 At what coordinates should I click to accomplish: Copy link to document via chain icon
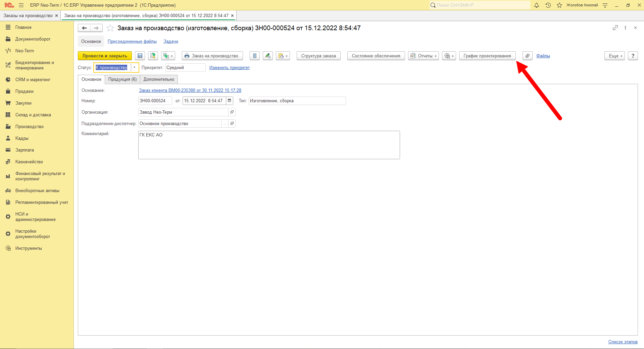[x=615, y=28]
